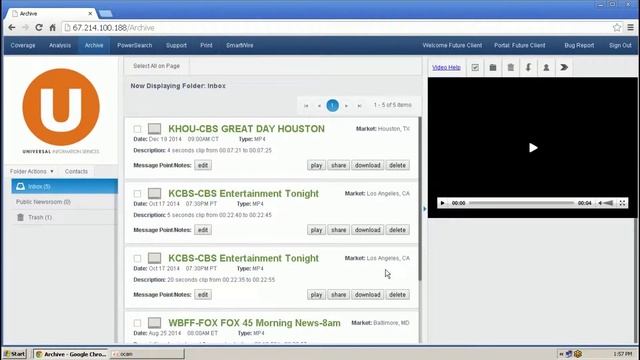Click the browser Home icon
The height and width of the screenshot is (360, 640).
click(x=53, y=28)
